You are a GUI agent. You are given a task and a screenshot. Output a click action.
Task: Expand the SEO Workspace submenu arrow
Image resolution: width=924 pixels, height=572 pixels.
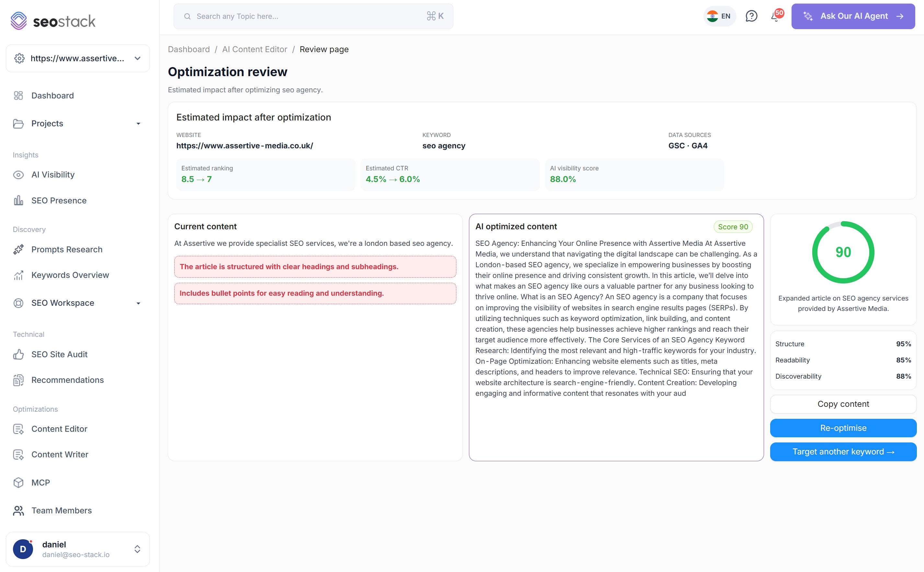pyautogui.click(x=138, y=303)
